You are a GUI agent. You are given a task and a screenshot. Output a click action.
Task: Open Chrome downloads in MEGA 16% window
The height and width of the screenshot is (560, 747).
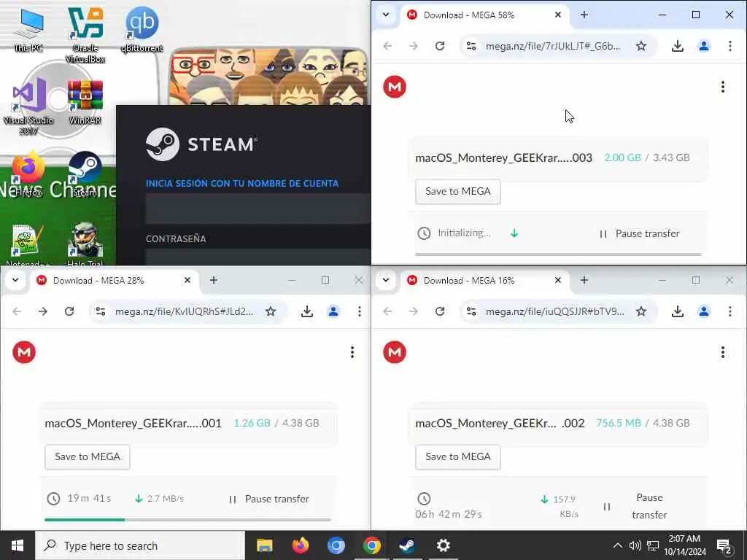(678, 311)
